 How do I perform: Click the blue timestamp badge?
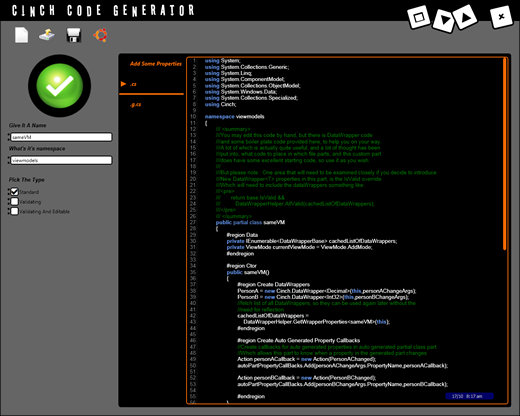469,396
